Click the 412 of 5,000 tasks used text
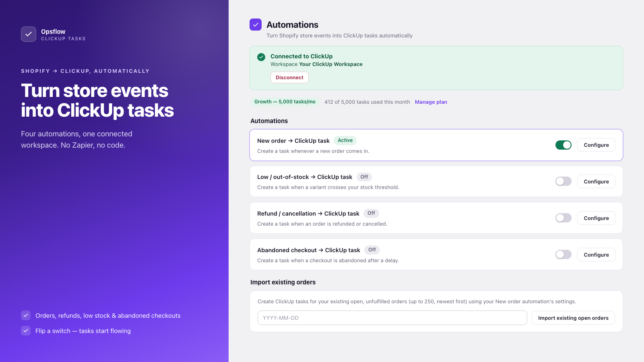The height and width of the screenshot is (362, 644). point(367,102)
